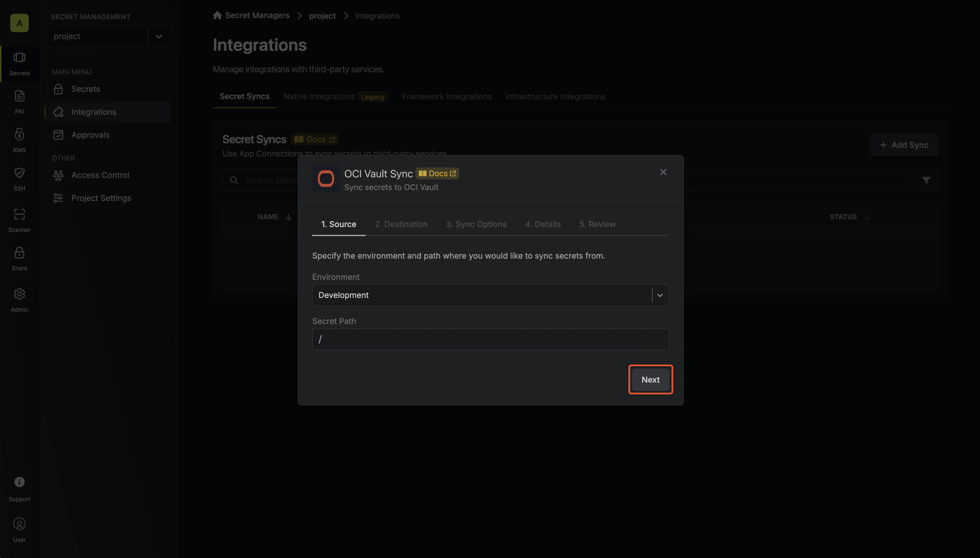This screenshot has width=980, height=558.
Task: Open the SSH section icon
Action: point(19,179)
